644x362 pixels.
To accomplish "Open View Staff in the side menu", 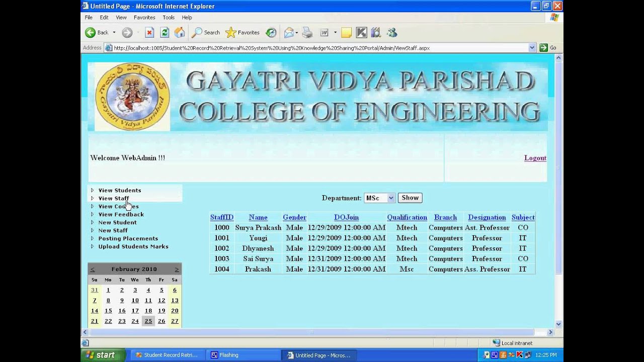I will (x=114, y=198).
